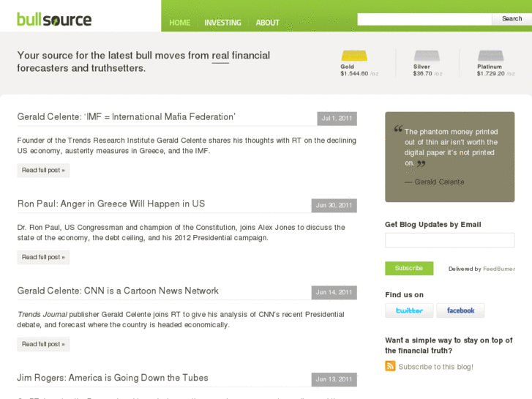532x399 pixels.
Task: Open the Investing menu item
Action: 222,23
